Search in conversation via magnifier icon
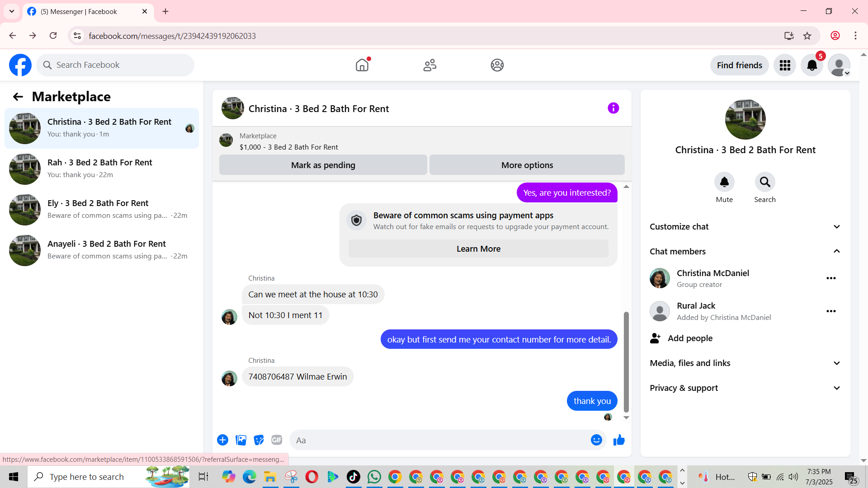Screen dimensions: 868x488 (764, 182)
